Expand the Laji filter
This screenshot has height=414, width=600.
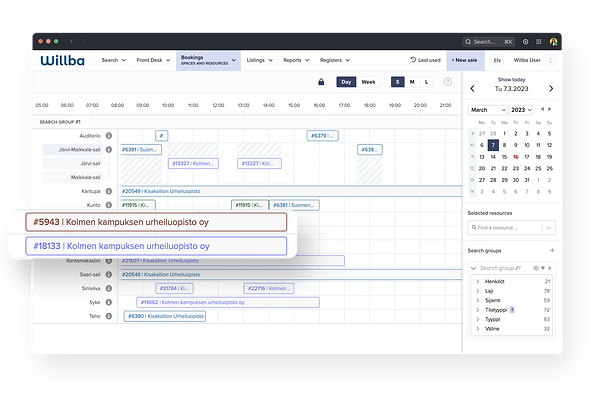click(x=478, y=291)
